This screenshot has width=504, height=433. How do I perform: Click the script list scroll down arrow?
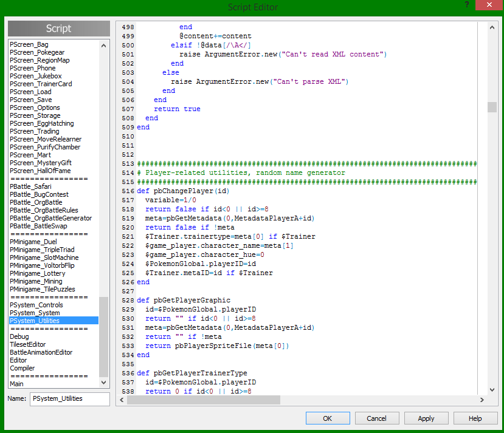(103, 383)
